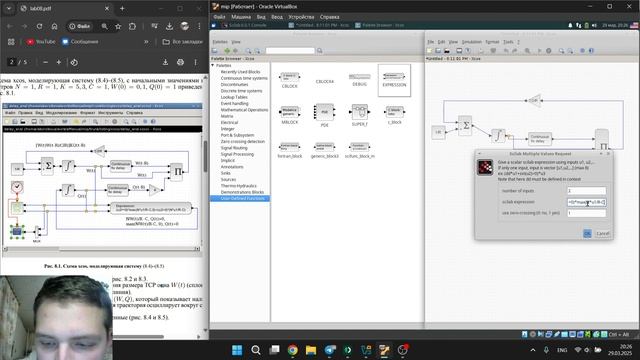This screenshot has width=640, height=360.
Task: Click the Xcos start simulation play icon
Action: pyautogui.click(x=540, y=51)
